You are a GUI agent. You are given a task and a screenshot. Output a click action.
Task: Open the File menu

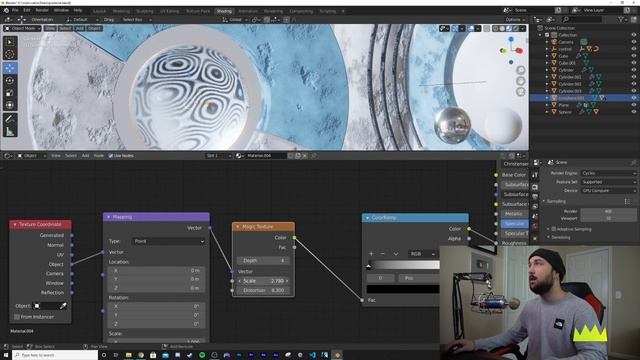(15, 10)
